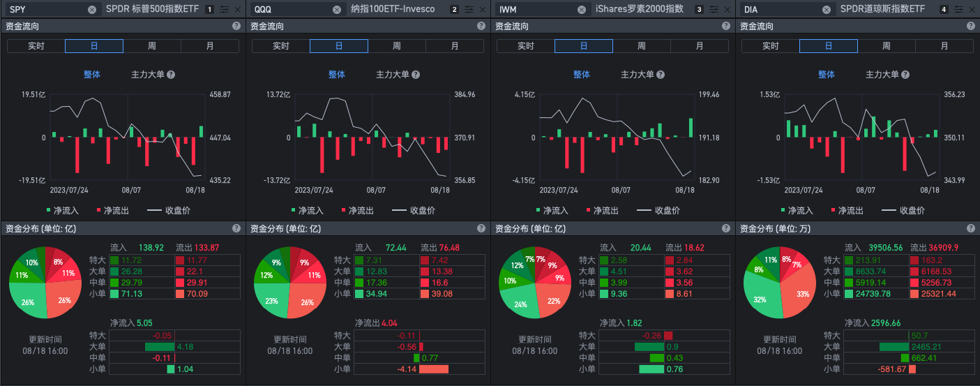Click 26% light green slice in SPY pie
Viewport: 980px width, 386px height.
point(28,302)
